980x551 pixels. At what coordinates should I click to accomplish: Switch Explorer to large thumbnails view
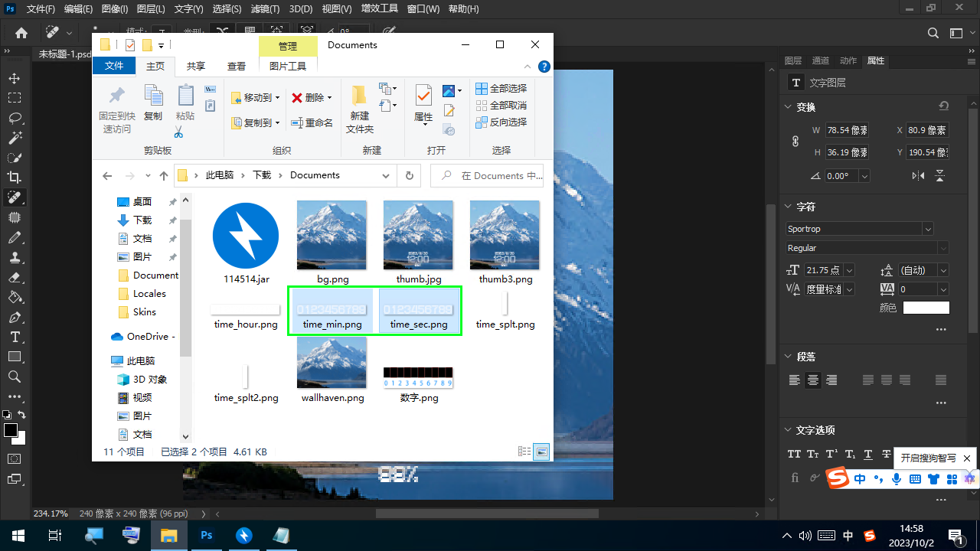tap(542, 452)
